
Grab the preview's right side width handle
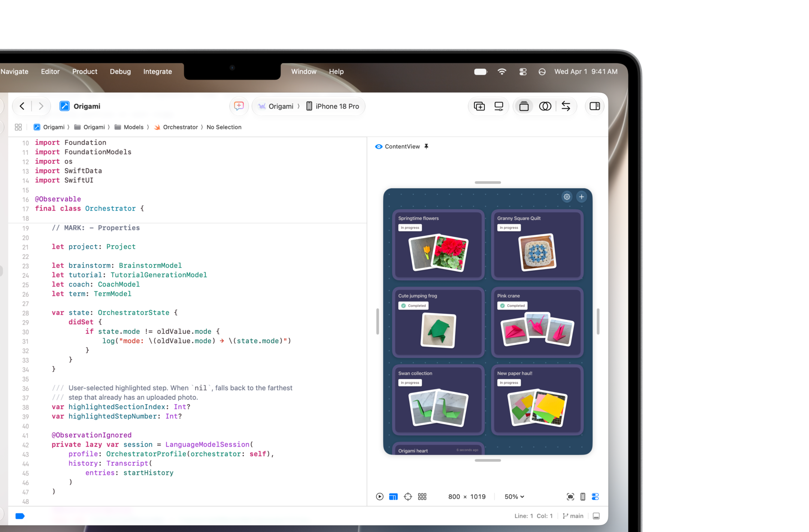[598, 322]
